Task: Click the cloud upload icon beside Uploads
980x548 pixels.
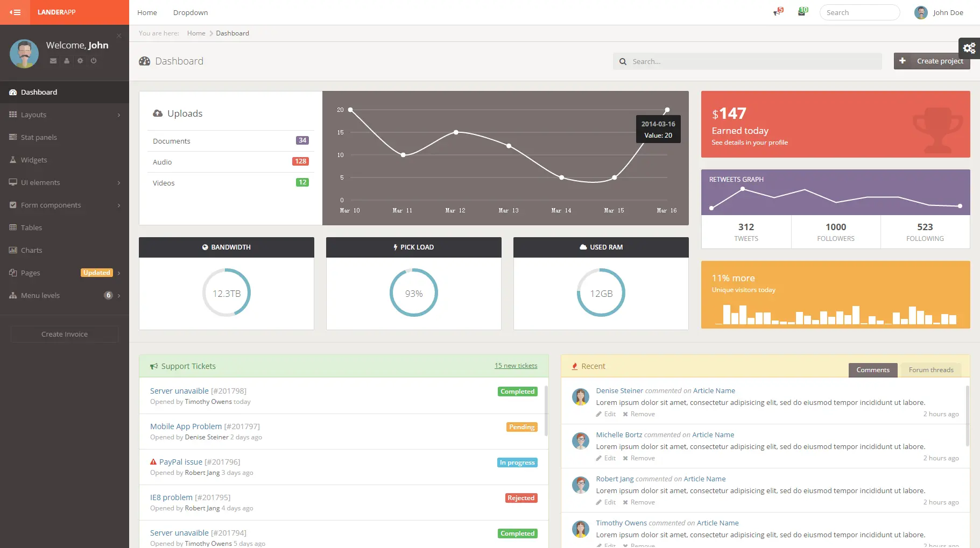Action: [x=158, y=113]
